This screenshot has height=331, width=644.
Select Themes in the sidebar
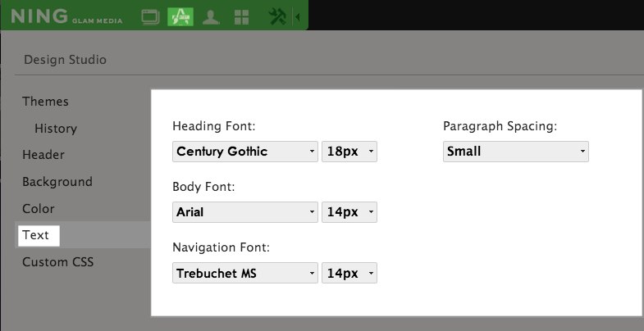[46, 102]
